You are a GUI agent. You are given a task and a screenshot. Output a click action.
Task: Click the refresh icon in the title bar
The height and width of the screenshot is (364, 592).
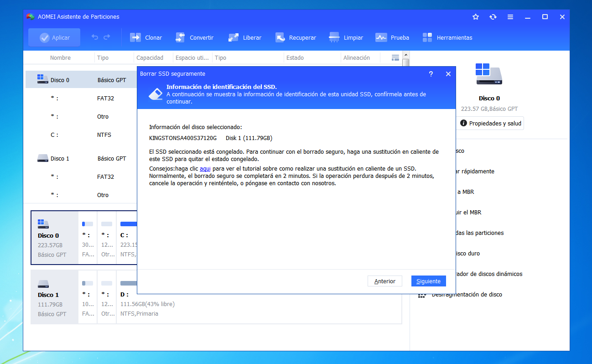pos(493,16)
